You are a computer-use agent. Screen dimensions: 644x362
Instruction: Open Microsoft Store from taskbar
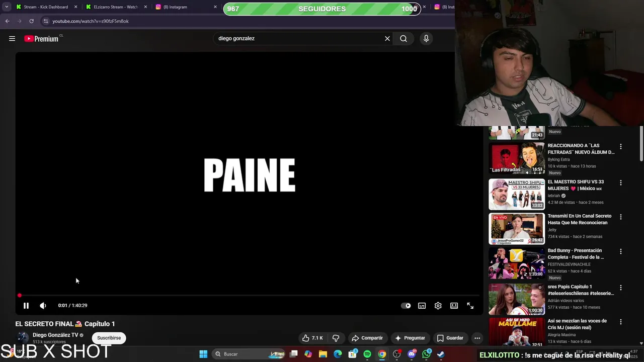352,354
